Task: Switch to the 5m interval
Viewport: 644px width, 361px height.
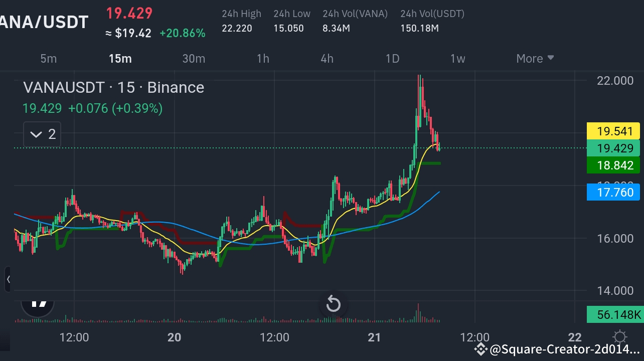Action: [48, 59]
